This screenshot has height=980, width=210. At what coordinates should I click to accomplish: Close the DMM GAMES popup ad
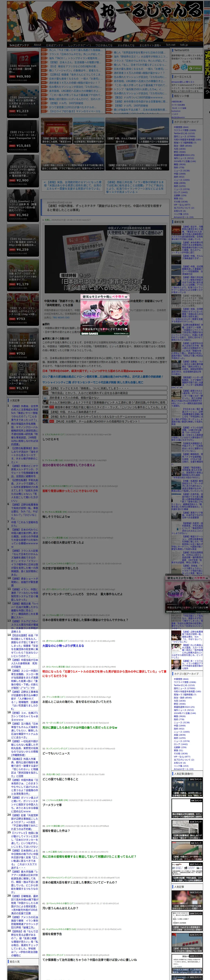128,336
